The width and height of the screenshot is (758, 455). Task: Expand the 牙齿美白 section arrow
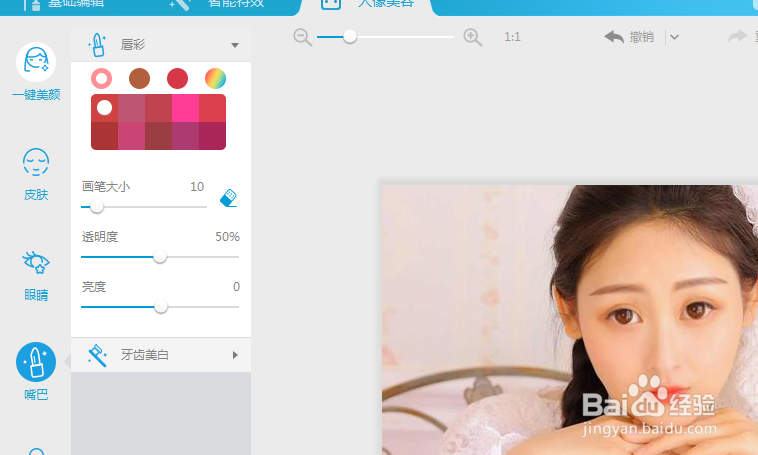coord(235,355)
